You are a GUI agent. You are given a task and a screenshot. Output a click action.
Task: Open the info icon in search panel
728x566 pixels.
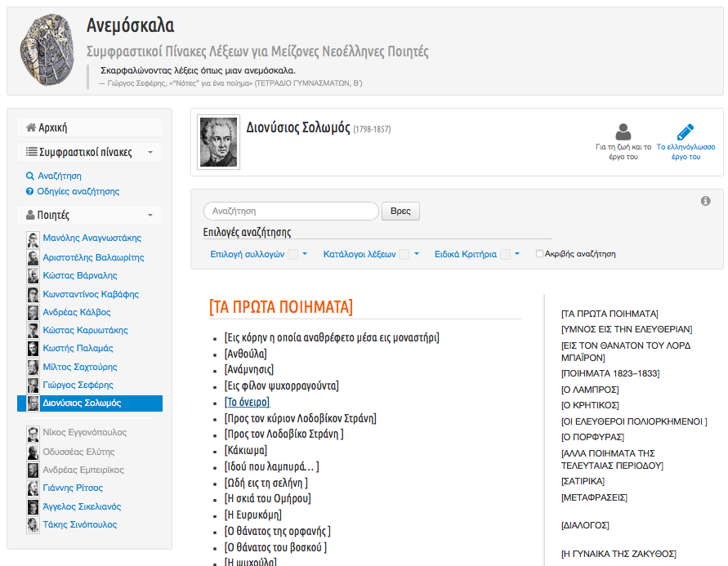705,201
